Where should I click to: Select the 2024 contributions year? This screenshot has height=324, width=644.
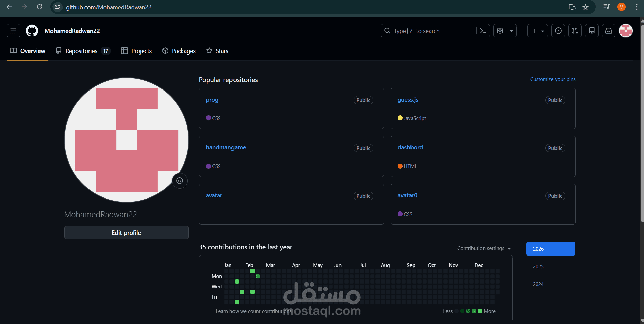pos(539,284)
